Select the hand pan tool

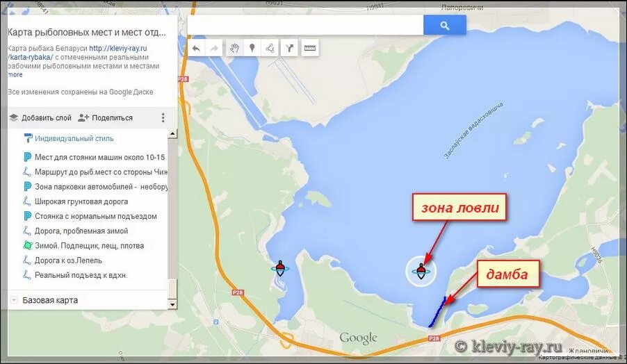[x=235, y=49]
